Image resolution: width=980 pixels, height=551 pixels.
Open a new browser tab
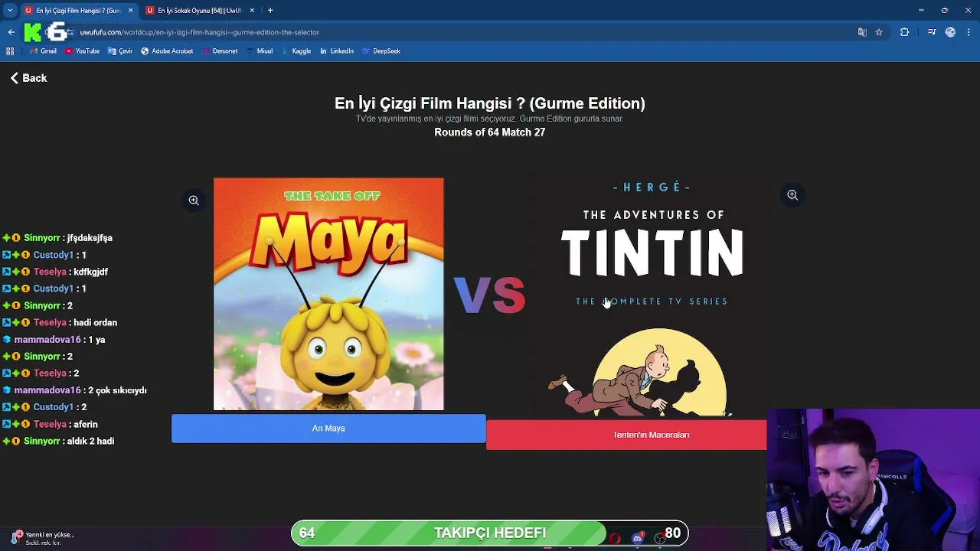[x=270, y=11]
